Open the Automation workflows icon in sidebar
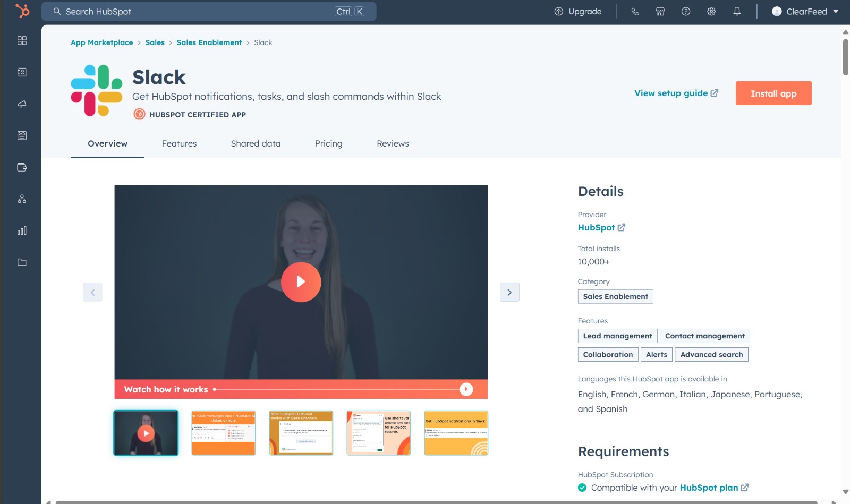 click(x=22, y=199)
